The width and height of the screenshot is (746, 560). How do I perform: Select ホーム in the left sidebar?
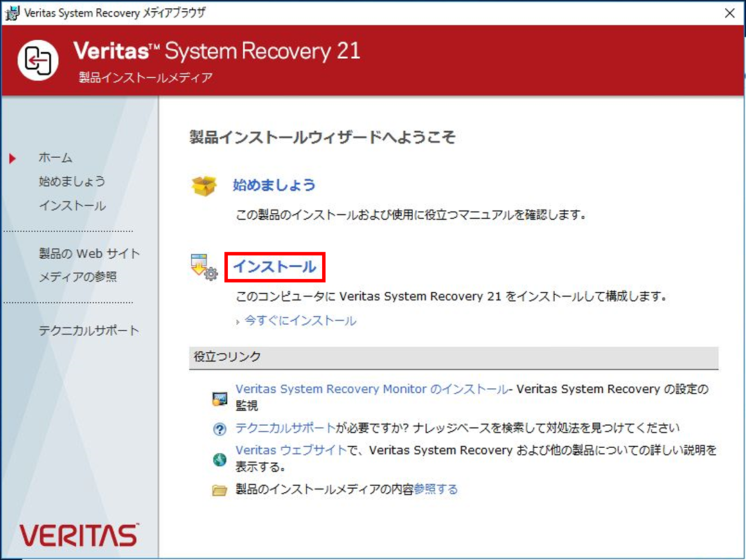pos(55,158)
